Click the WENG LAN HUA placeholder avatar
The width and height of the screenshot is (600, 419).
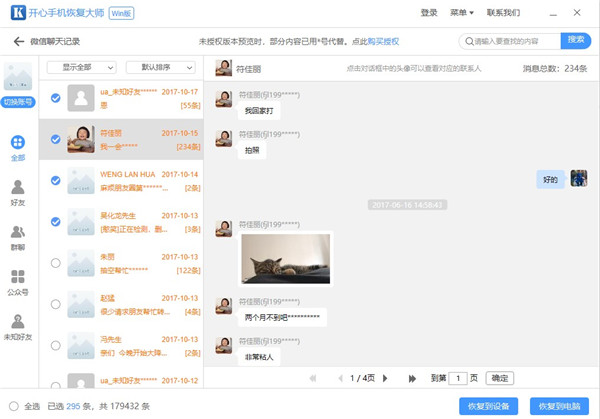81,181
